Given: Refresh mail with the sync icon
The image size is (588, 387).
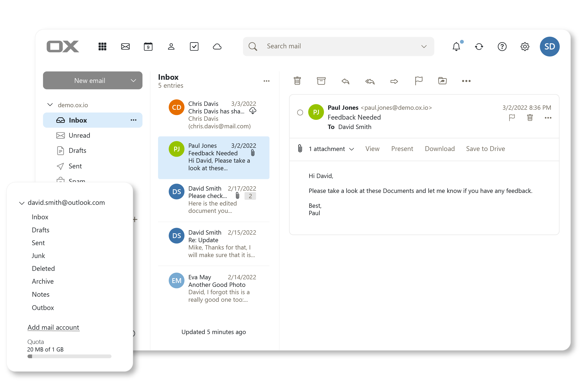Looking at the screenshot, I should click(x=479, y=47).
